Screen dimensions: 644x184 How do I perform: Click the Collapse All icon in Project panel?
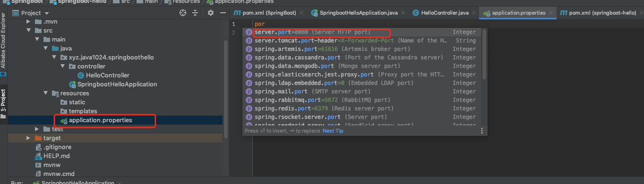pos(195,13)
